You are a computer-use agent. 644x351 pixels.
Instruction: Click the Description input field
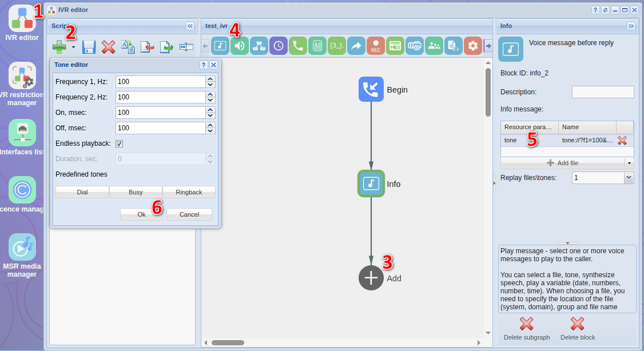click(x=602, y=92)
